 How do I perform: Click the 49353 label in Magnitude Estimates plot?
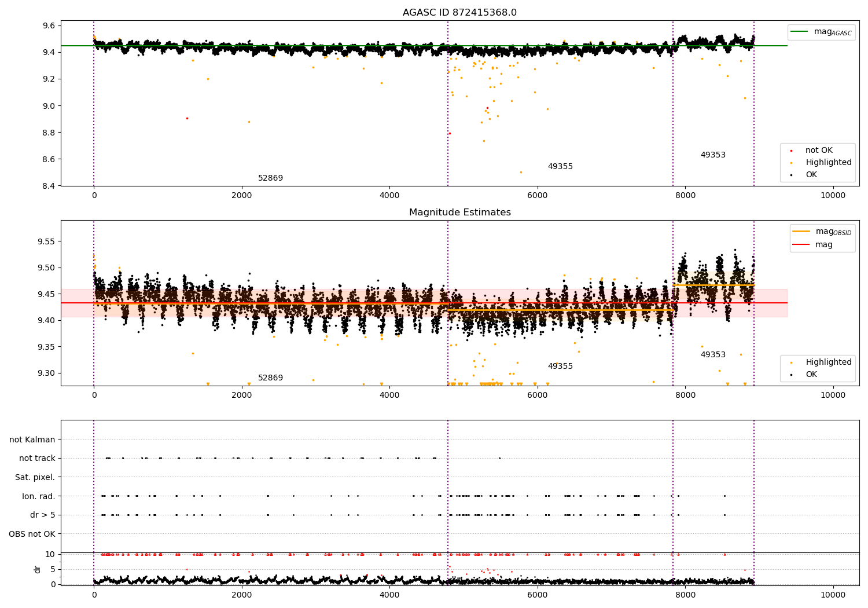click(713, 355)
